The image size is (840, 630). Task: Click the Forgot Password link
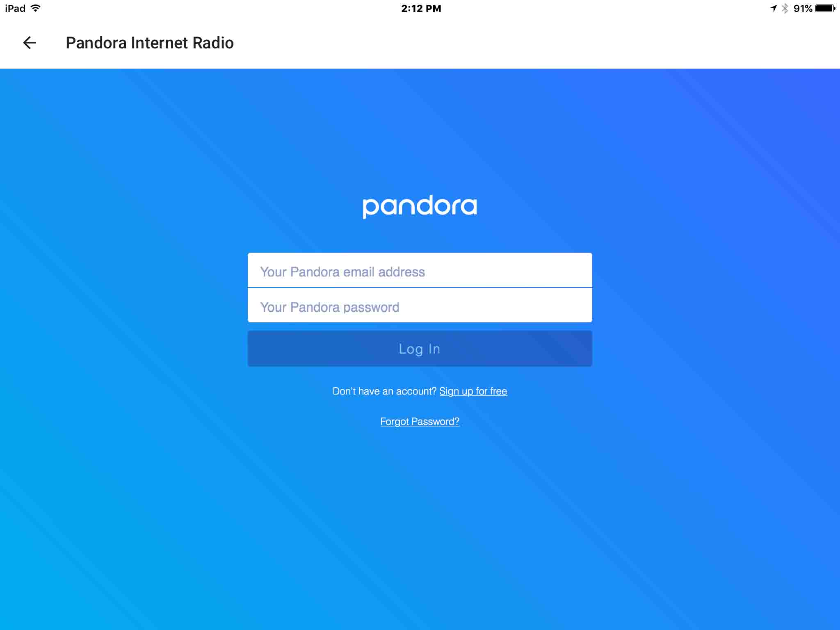[x=419, y=421]
